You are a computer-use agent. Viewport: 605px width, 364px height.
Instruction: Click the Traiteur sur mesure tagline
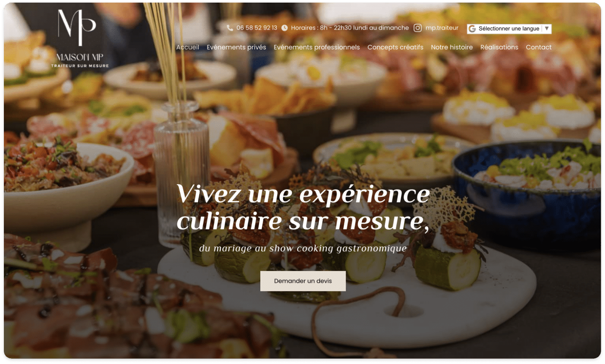tap(80, 66)
